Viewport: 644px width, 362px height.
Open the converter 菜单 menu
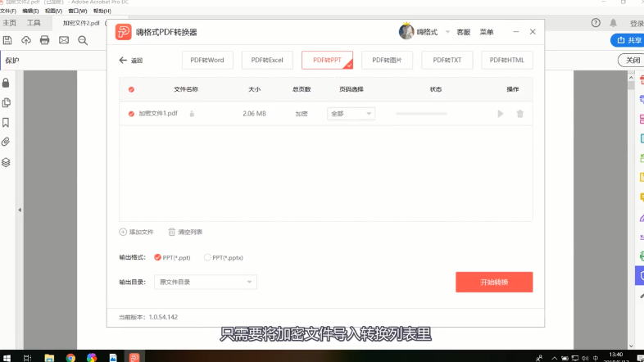[487, 32]
